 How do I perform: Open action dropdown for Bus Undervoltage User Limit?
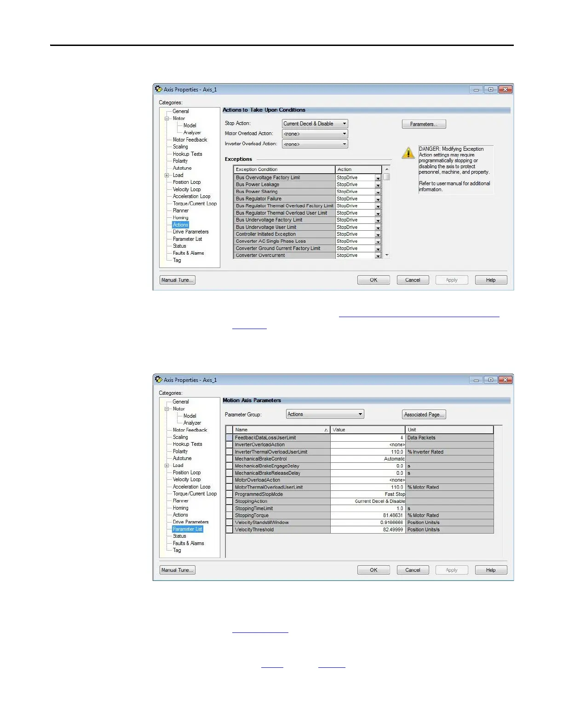click(378, 227)
